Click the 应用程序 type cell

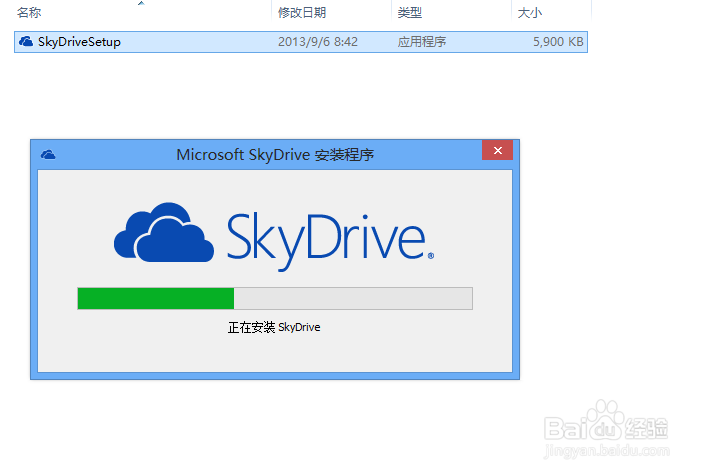point(422,42)
